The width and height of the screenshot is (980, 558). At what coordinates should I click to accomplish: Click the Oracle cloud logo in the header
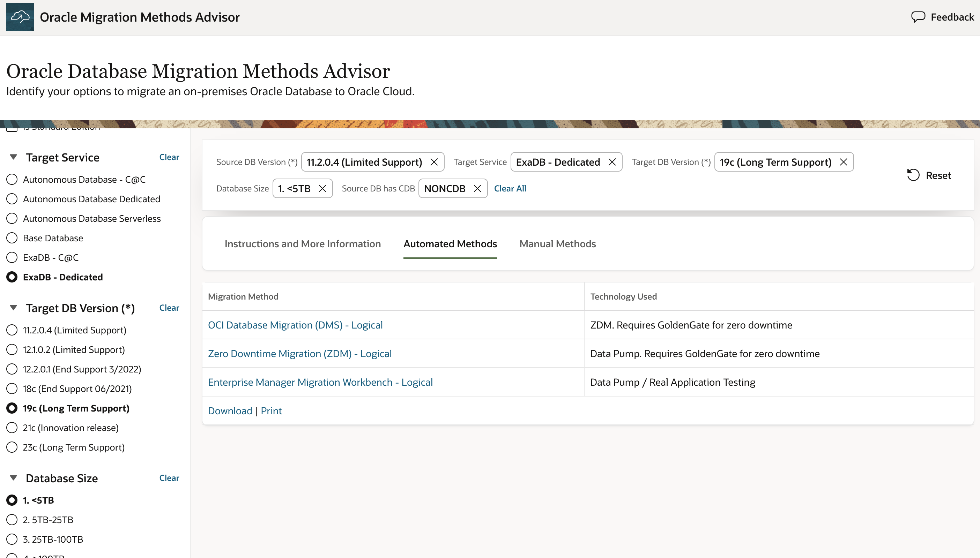click(20, 16)
